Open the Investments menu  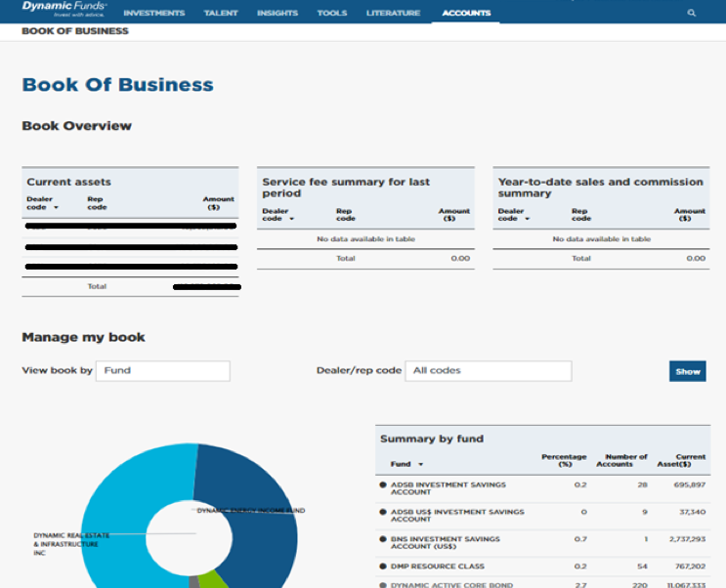[153, 13]
